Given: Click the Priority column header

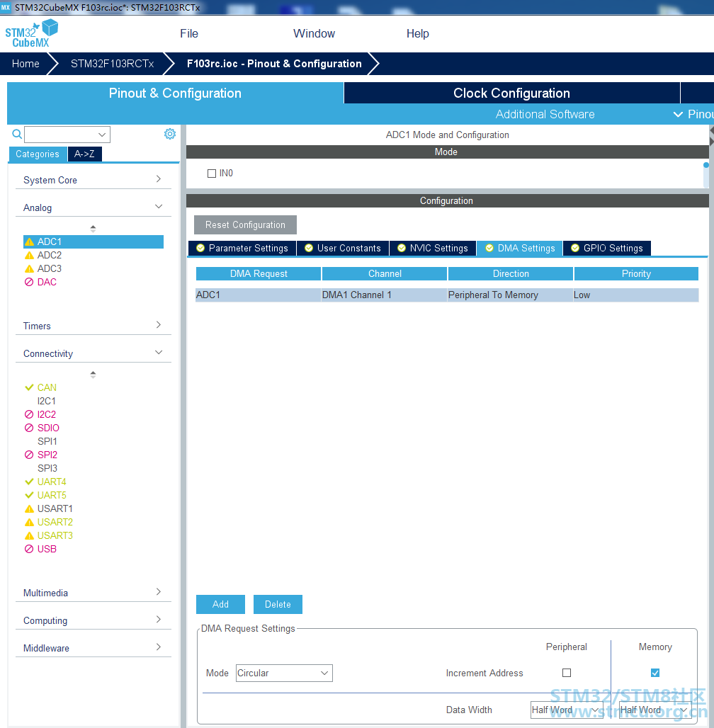Looking at the screenshot, I should (x=636, y=273).
